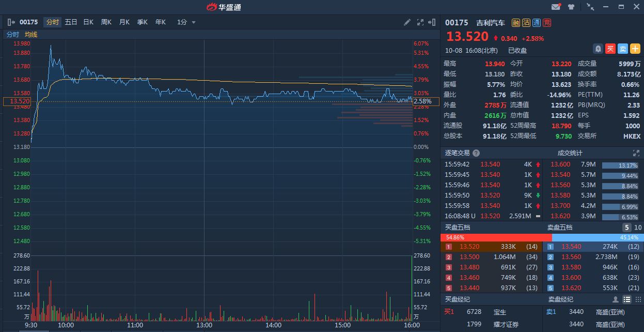Open the 1分 interval dropdown
Screen dimensions: 644x332
186,22
